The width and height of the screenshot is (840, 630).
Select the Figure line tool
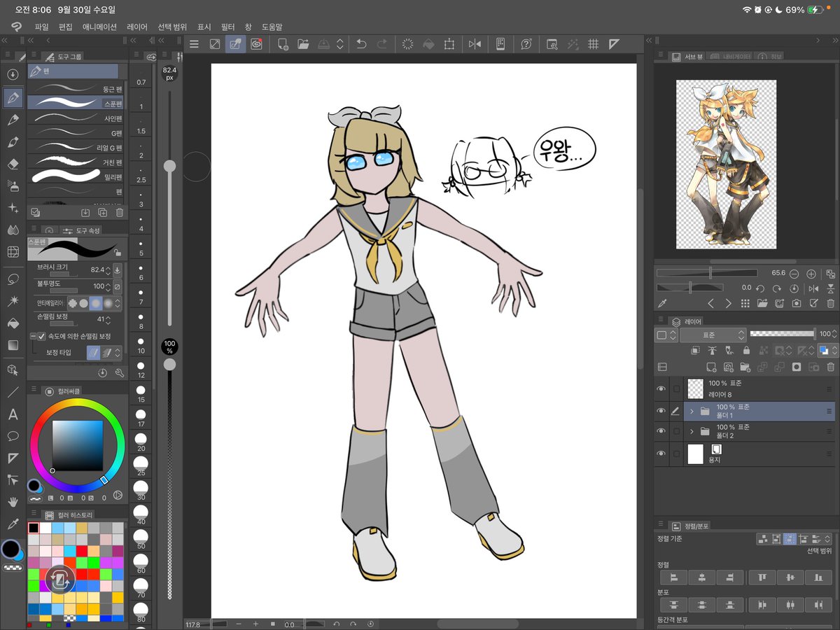(13, 392)
